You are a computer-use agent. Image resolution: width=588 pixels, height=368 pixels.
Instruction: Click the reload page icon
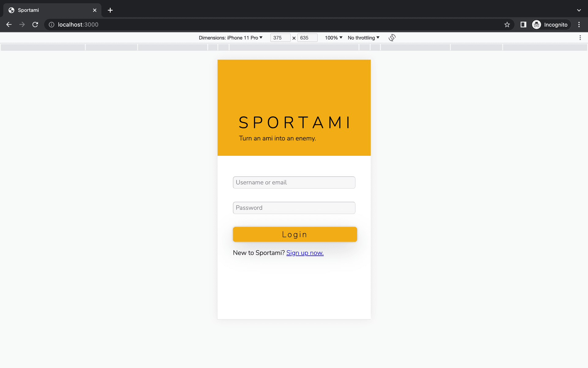[x=35, y=25]
